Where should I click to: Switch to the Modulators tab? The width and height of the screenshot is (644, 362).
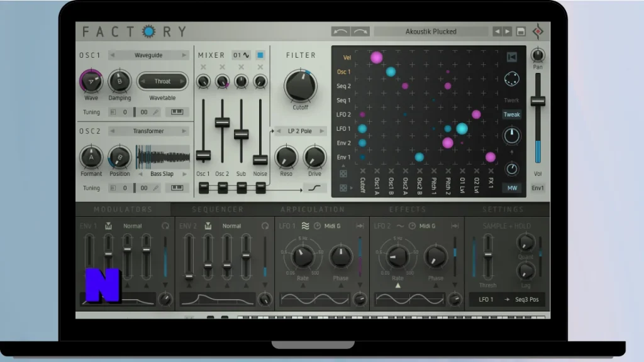click(123, 209)
